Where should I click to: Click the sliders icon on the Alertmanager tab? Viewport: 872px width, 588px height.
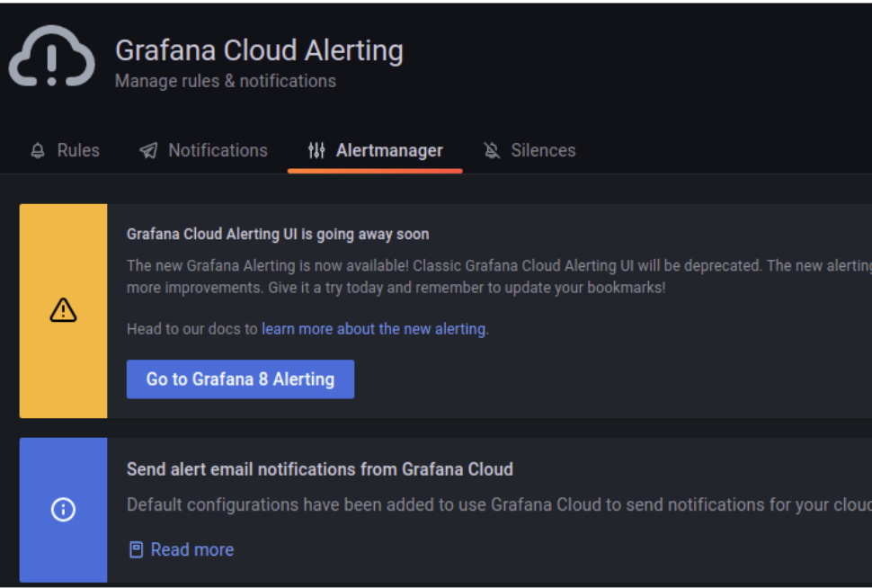click(x=316, y=150)
